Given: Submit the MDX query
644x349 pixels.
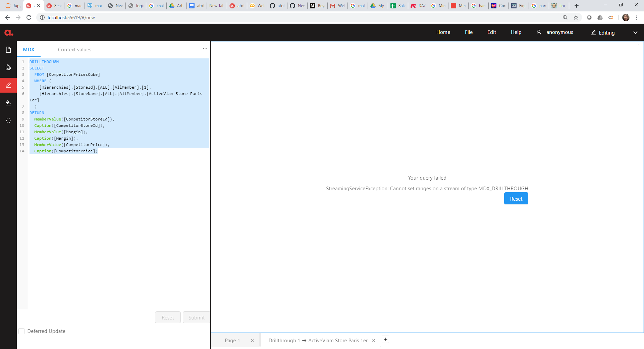Looking at the screenshot, I should (x=196, y=317).
